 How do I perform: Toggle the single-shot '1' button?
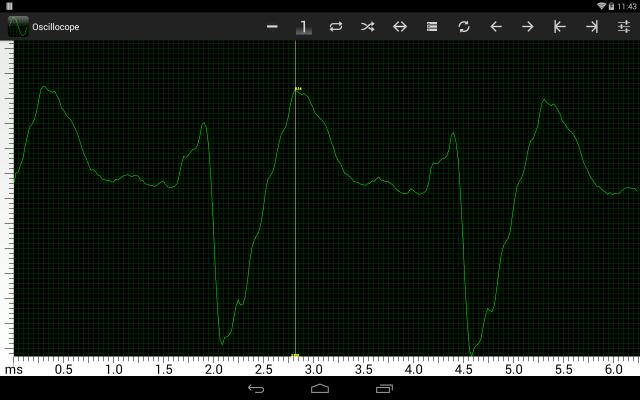click(304, 27)
